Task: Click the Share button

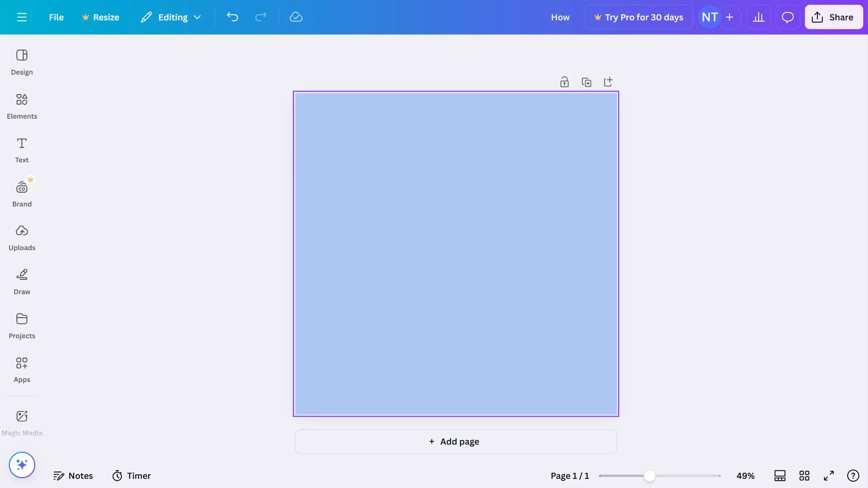Action: tap(834, 17)
